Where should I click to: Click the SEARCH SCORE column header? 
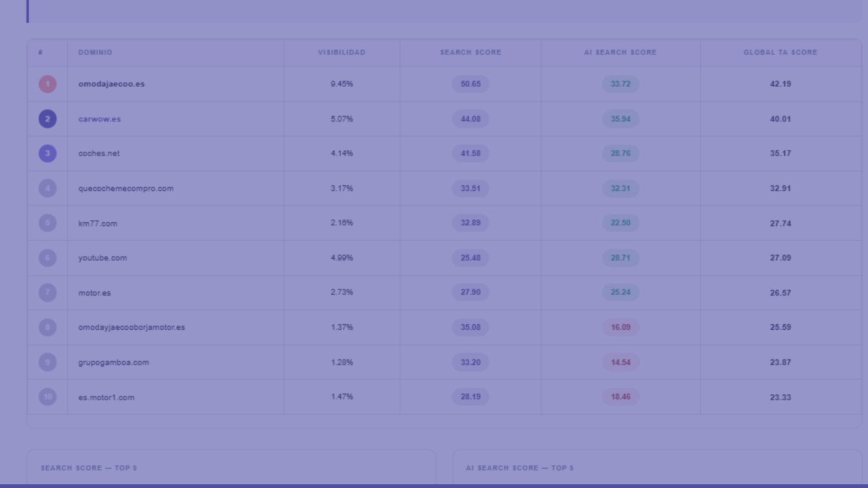coord(470,53)
